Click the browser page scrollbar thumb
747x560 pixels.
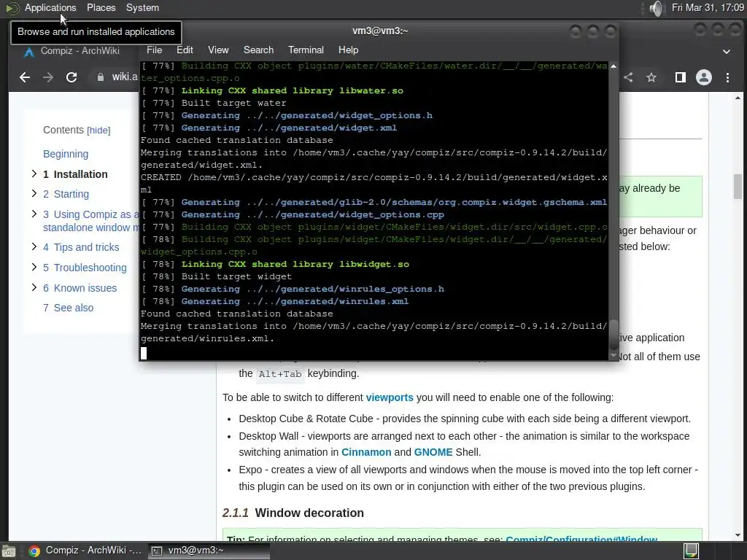(x=738, y=187)
